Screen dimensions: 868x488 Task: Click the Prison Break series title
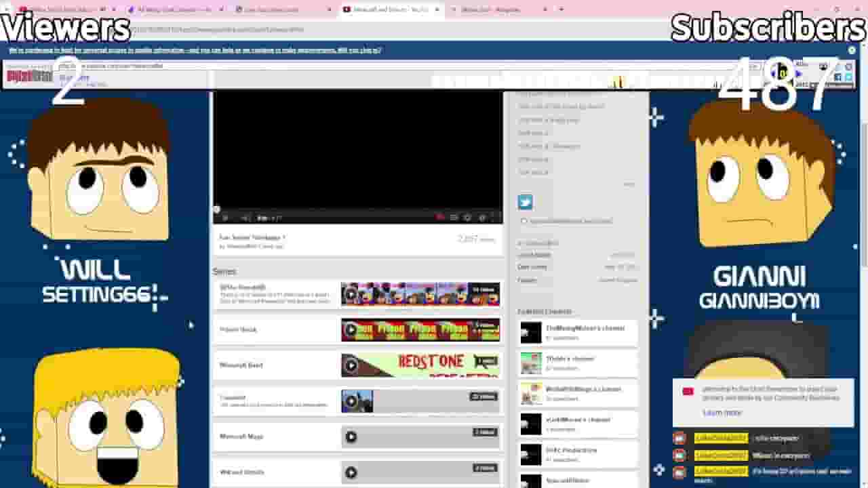[x=238, y=329]
